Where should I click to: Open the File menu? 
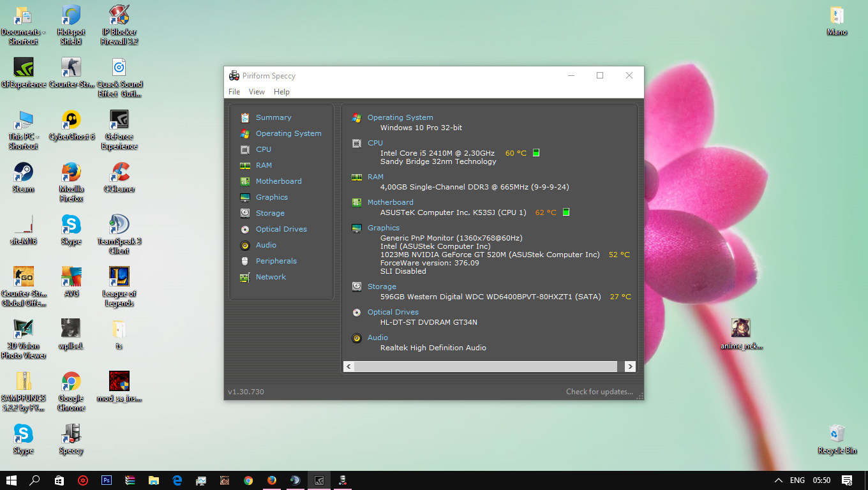pos(234,92)
